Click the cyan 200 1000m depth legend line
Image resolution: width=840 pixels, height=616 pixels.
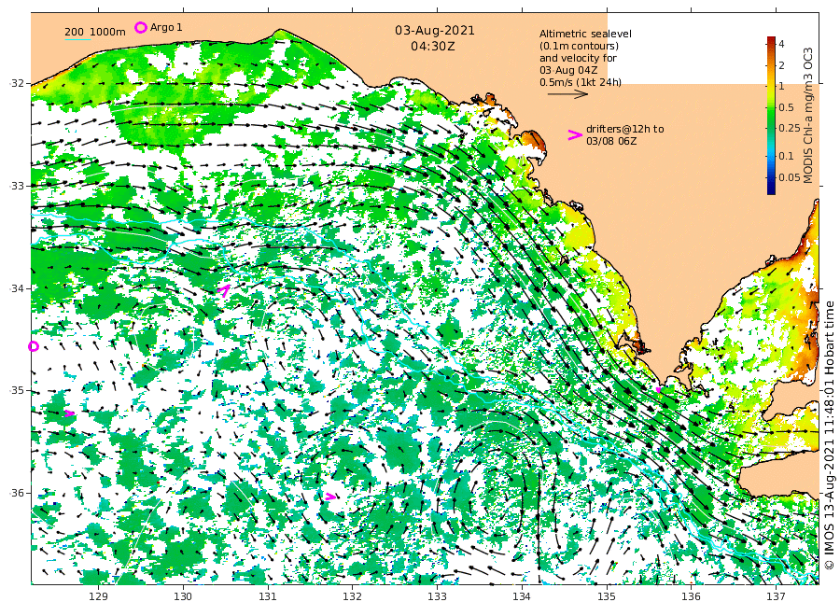[77, 39]
